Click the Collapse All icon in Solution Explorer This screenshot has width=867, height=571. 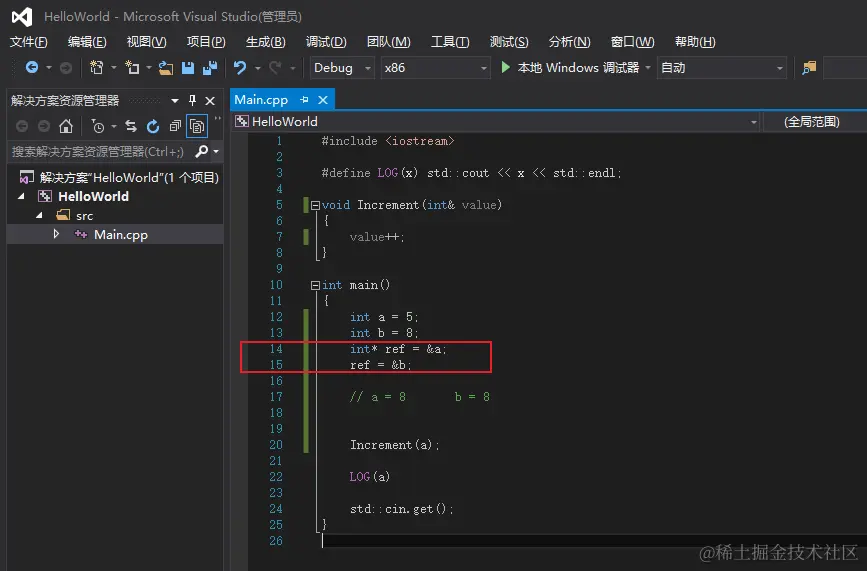click(x=175, y=126)
